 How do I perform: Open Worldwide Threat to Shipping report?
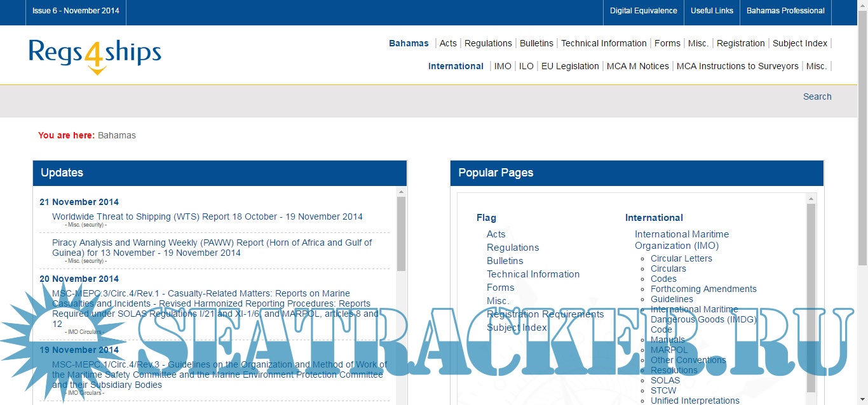pos(207,216)
